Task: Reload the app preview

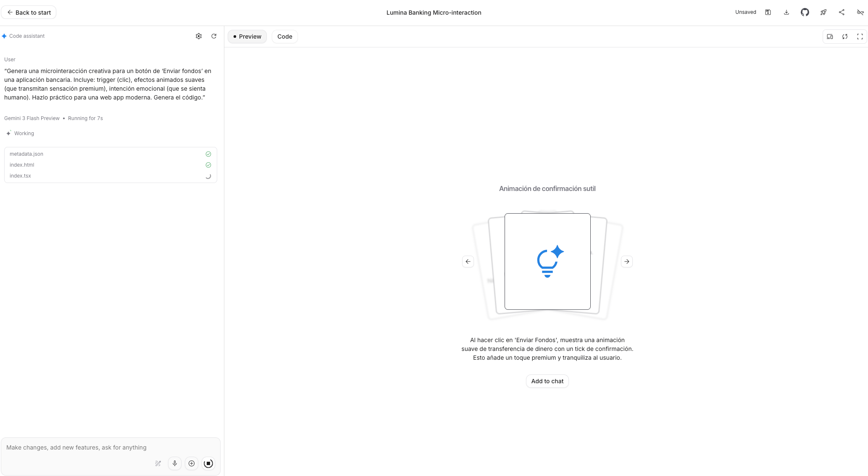Action: [x=845, y=37]
